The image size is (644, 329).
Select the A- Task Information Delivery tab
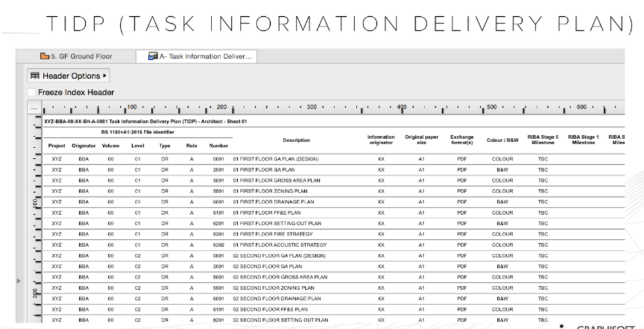[x=197, y=56]
